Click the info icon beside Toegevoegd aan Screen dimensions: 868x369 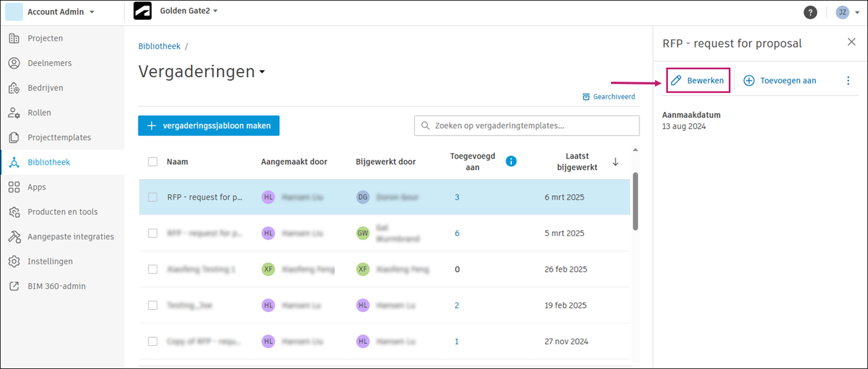[511, 161]
